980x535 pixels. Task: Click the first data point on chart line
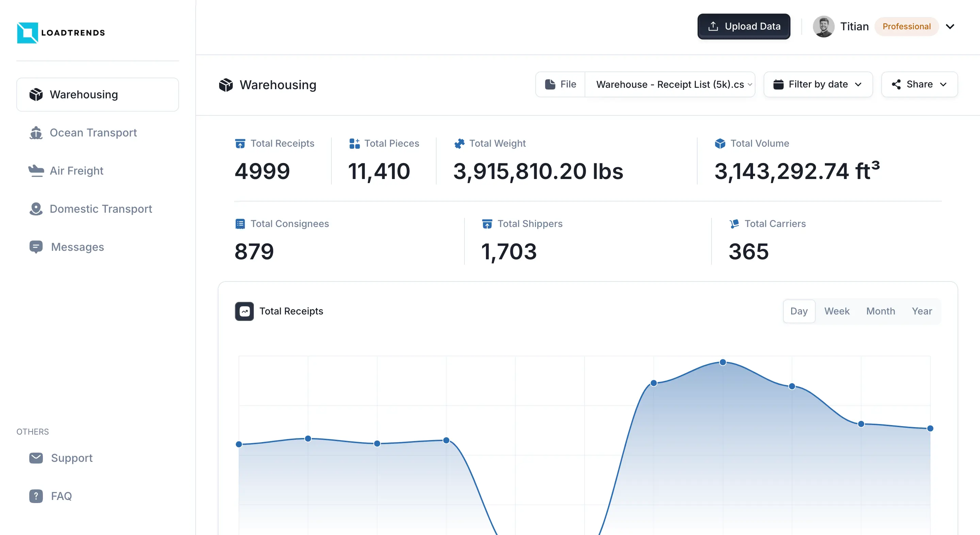click(x=239, y=444)
